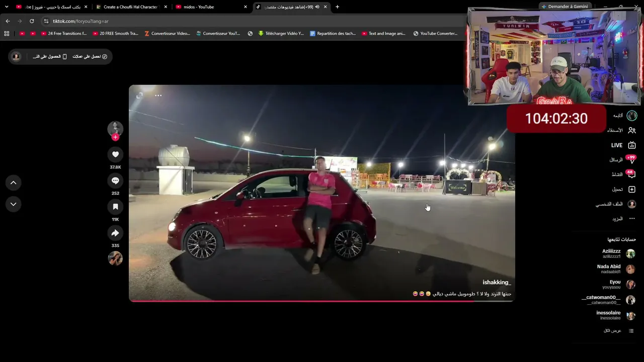Open the __catwoman00__ followed account

coord(608,300)
